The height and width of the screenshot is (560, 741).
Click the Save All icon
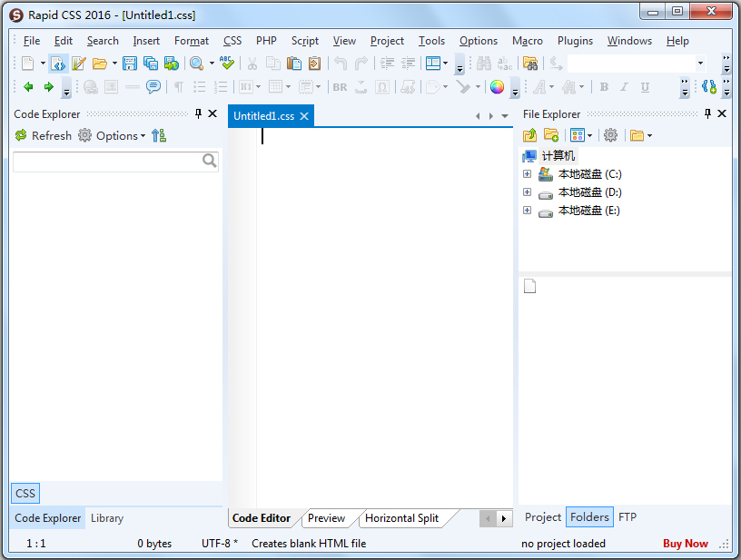151,64
